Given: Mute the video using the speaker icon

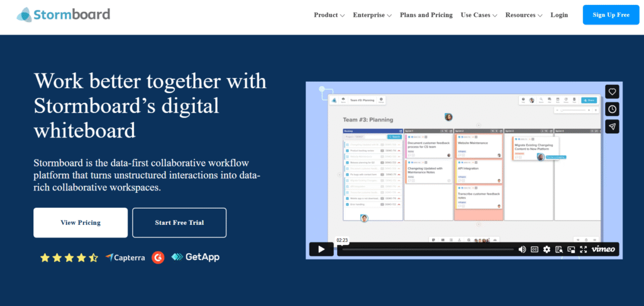Looking at the screenshot, I should click(x=521, y=249).
